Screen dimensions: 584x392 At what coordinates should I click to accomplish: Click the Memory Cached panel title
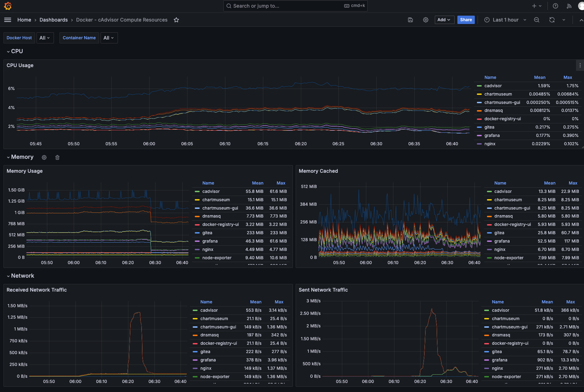tap(318, 171)
